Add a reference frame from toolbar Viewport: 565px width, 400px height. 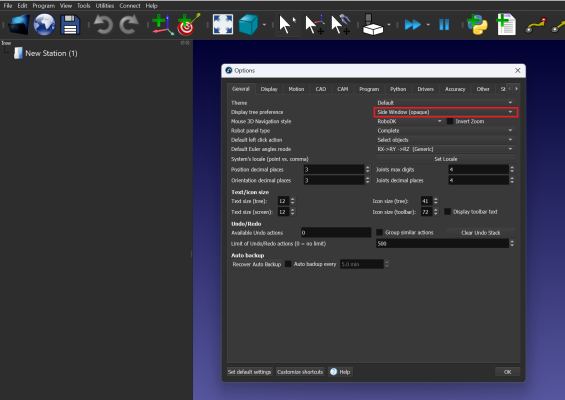coord(163,25)
